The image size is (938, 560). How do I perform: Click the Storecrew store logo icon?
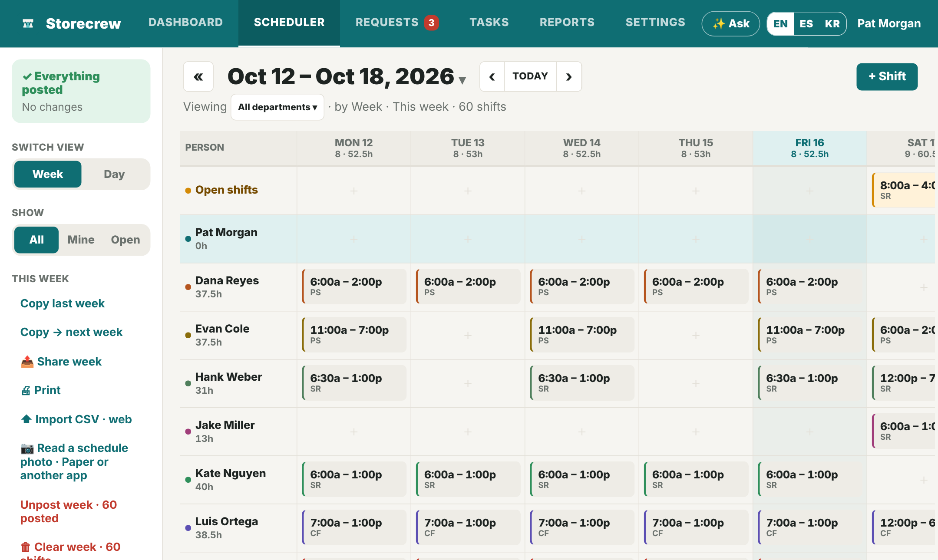[x=28, y=23]
